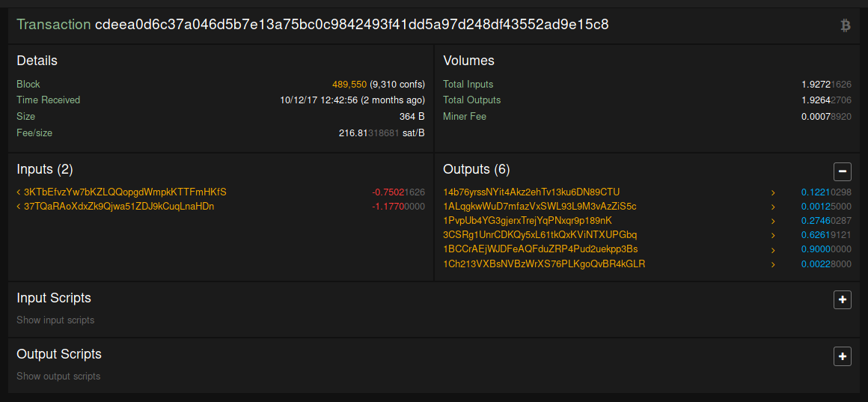Open output address 1ALqgkwWuD7mfazVxSWL93L9M3vAzZiS5c
Screen dimensions: 868x402
pyautogui.click(x=540, y=207)
